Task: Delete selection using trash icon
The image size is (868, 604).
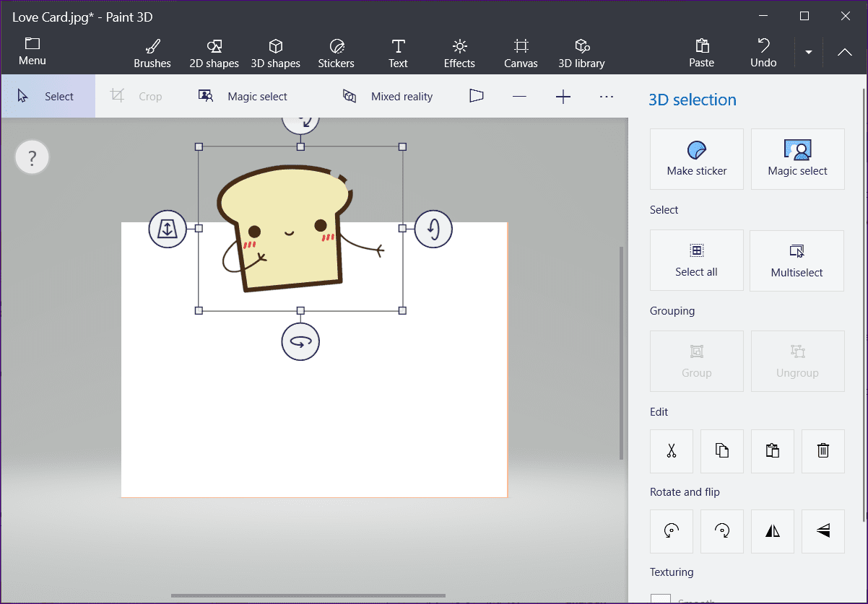Action: click(823, 451)
